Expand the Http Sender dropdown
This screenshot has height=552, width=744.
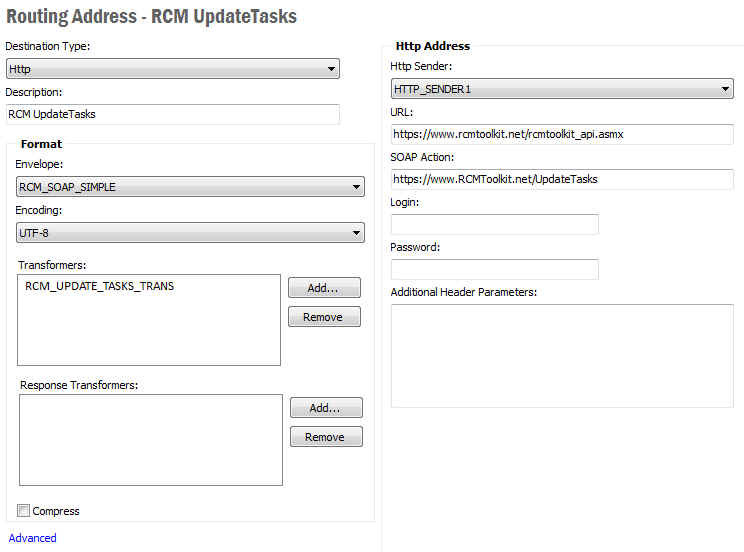pos(561,89)
